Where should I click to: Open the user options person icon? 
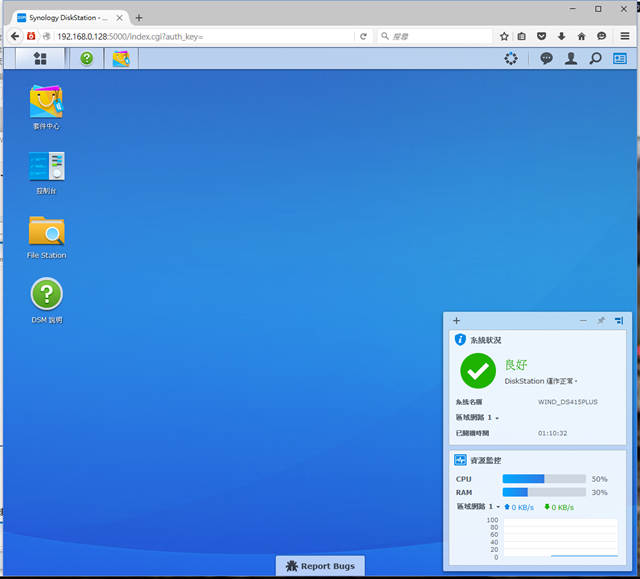point(571,58)
